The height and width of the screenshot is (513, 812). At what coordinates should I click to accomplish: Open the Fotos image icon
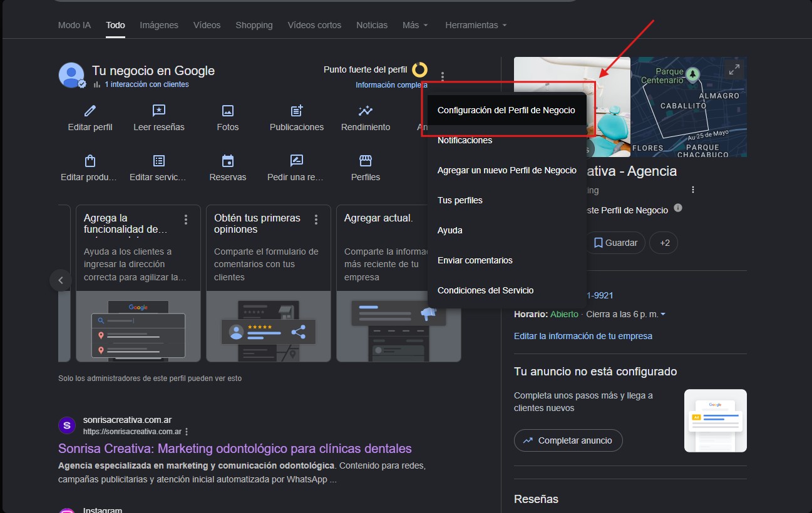(x=228, y=111)
